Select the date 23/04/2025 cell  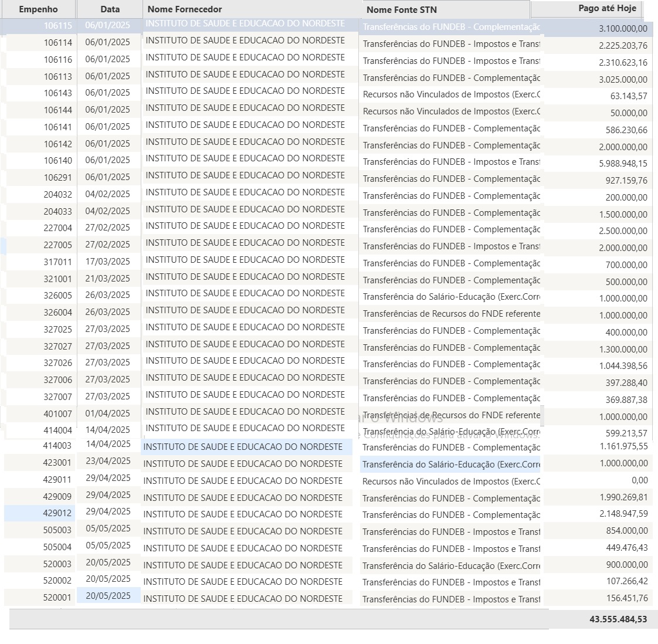108,461
